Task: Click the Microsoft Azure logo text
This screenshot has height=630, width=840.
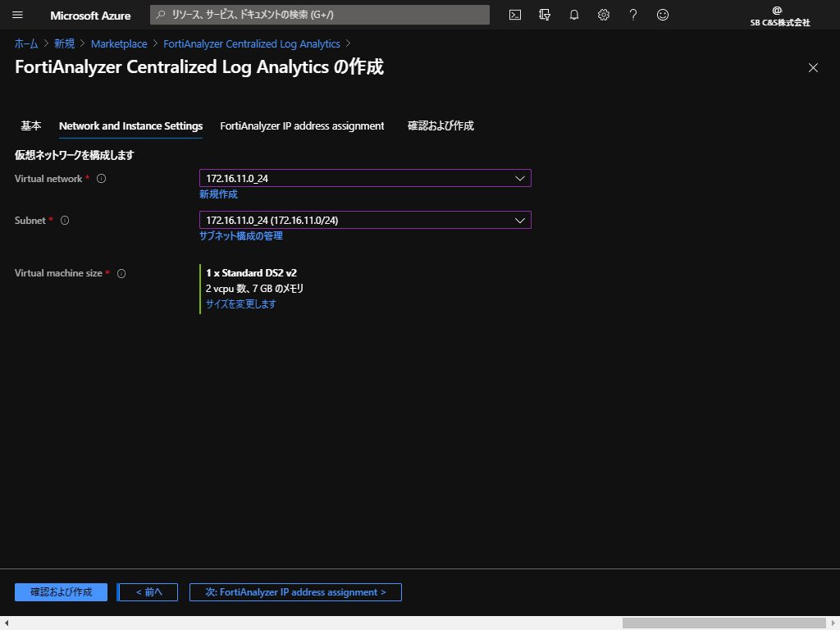Action: [x=90, y=16]
